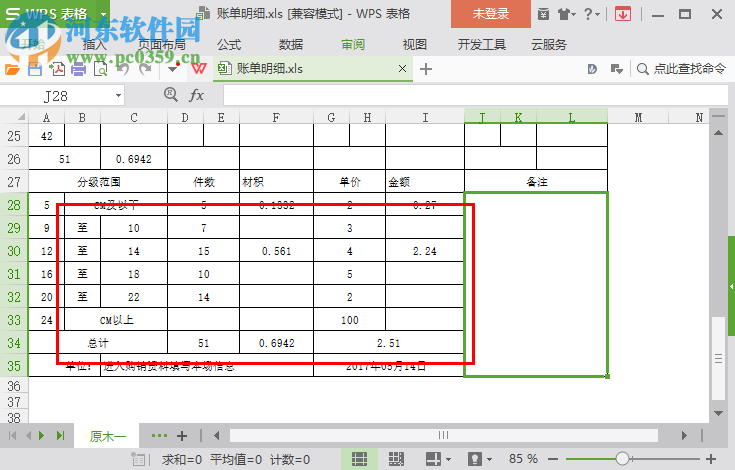Add a new sheet with plus button
The height and width of the screenshot is (470, 735).
click(182, 436)
